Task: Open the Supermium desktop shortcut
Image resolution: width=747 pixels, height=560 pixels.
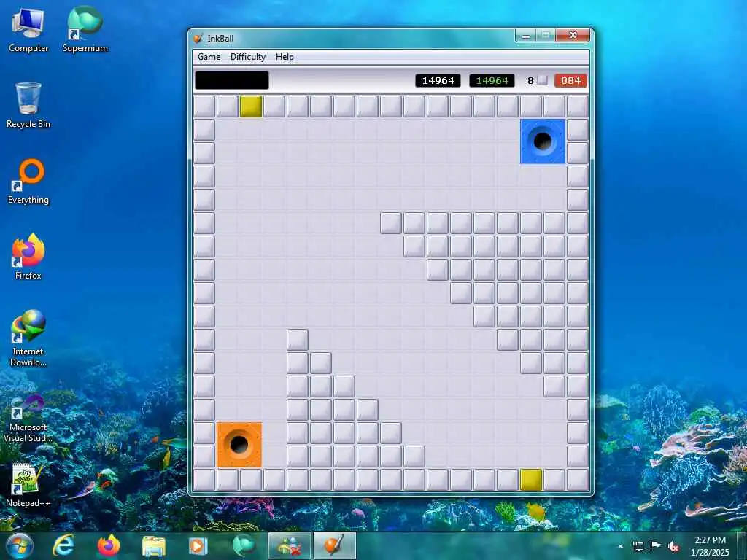Action: pyautogui.click(x=85, y=30)
